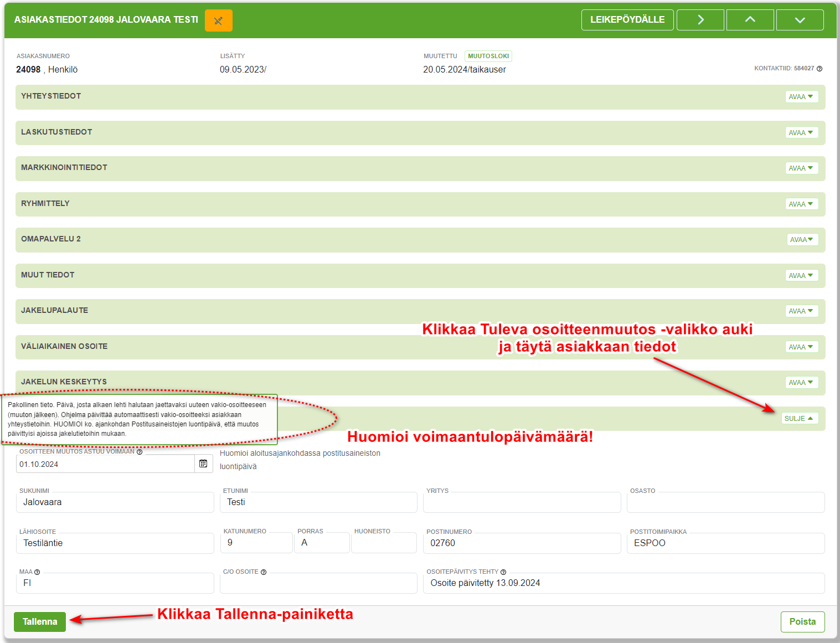Collapse the open section with Sulje
The width and height of the screenshot is (840, 643).
tap(800, 419)
